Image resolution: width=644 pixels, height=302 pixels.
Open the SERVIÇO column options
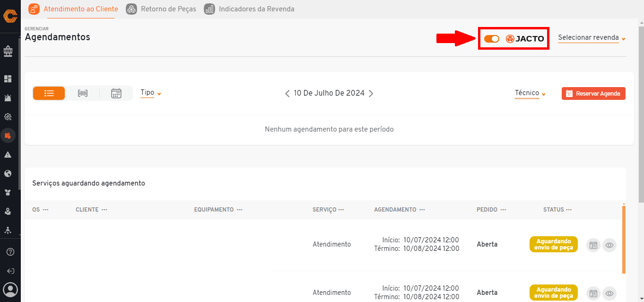pos(341,210)
